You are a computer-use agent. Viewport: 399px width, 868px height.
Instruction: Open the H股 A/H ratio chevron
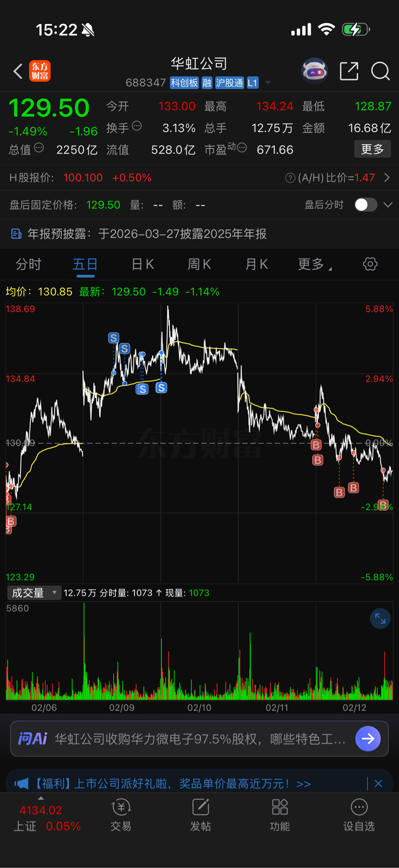click(387, 178)
